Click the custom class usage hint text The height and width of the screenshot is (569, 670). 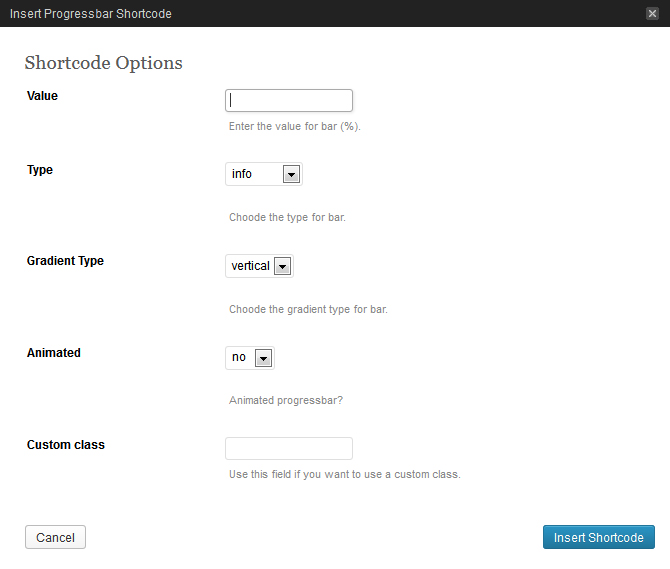tap(344, 474)
